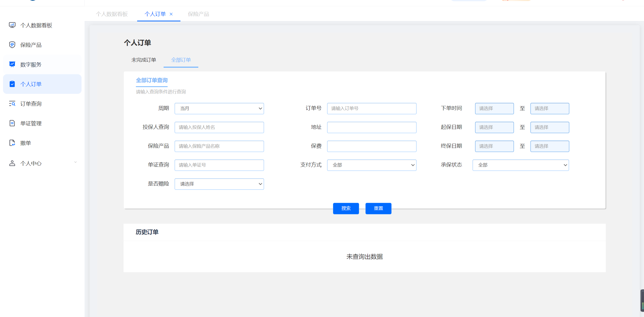Pick 下单时间 end date
This screenshot has height=317, width=644.
[x=550, y=108]
